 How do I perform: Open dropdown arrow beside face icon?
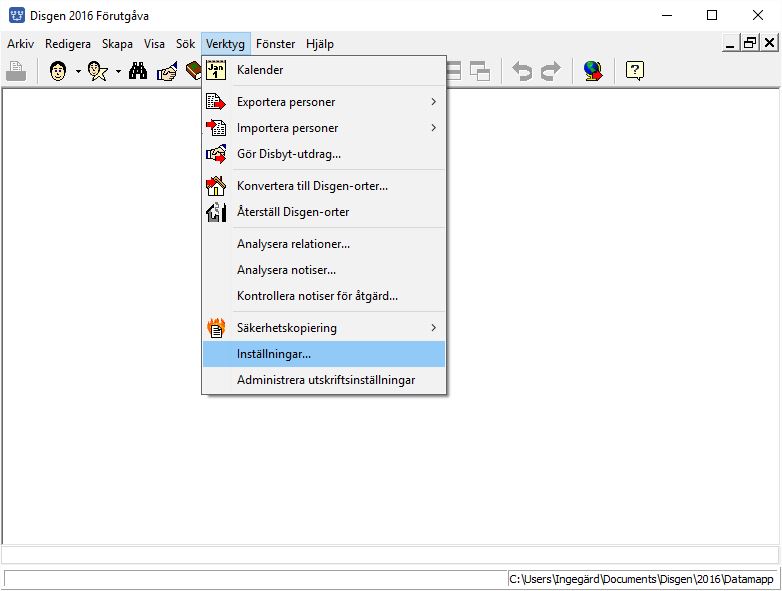click(x=78, y=72)
